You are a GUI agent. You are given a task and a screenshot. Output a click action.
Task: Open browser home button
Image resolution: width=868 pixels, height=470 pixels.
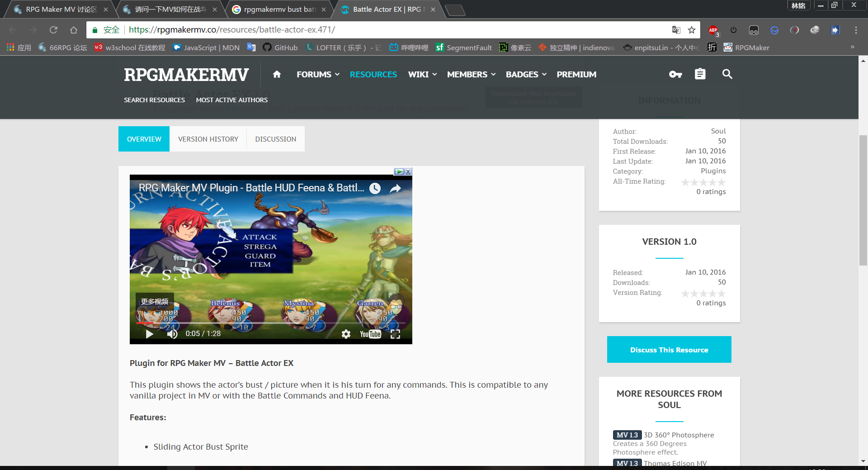point(74,30)
